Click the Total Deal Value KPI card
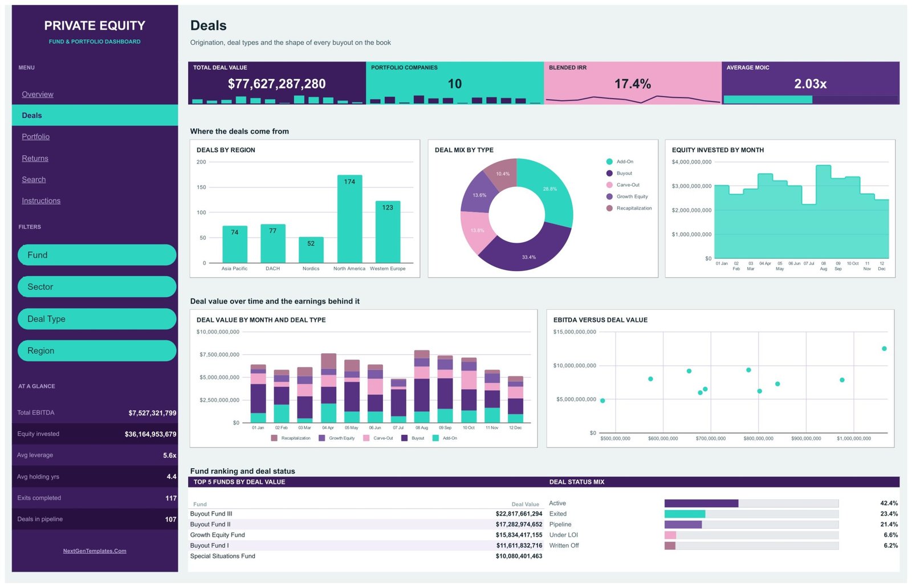This screenshot has height=588, width=912. [x=277, y=83]
